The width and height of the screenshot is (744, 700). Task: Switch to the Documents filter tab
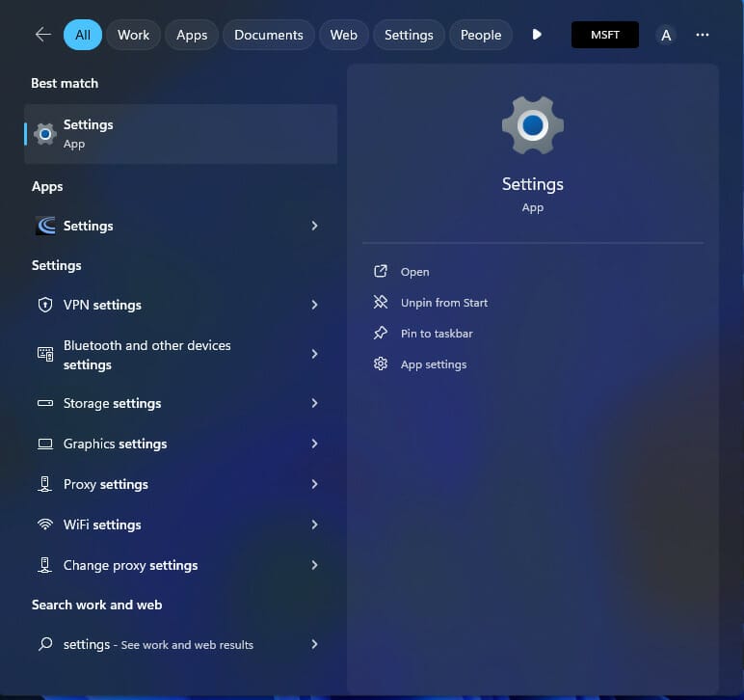point(269,35)
